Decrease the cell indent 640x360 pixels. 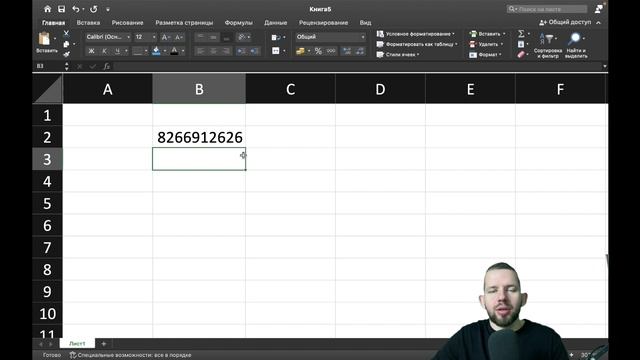[241, 51]
